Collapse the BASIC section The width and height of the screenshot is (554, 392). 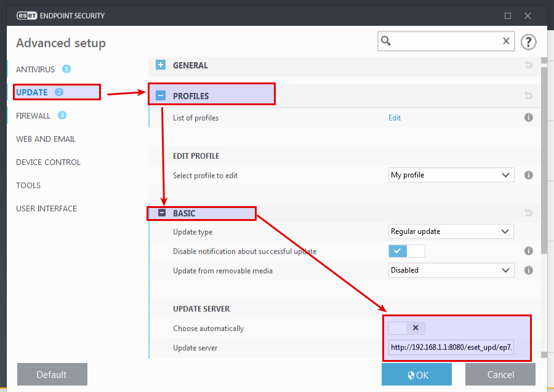pos(162,212)
